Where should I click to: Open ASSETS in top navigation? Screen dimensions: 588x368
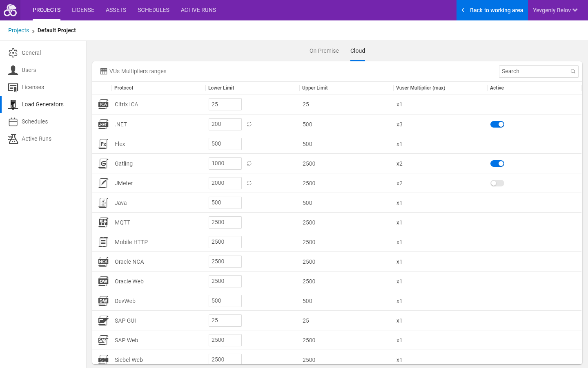click(116, 10)
